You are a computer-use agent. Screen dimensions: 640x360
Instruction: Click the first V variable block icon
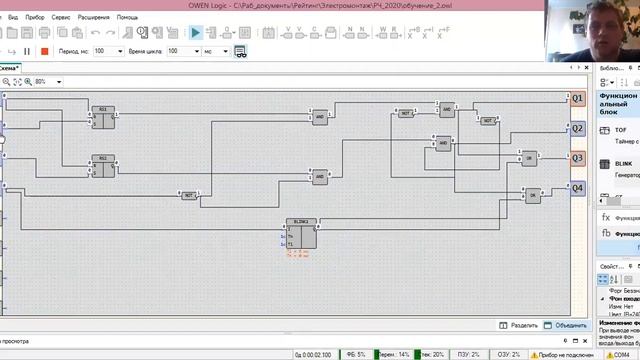coord(287,33)
